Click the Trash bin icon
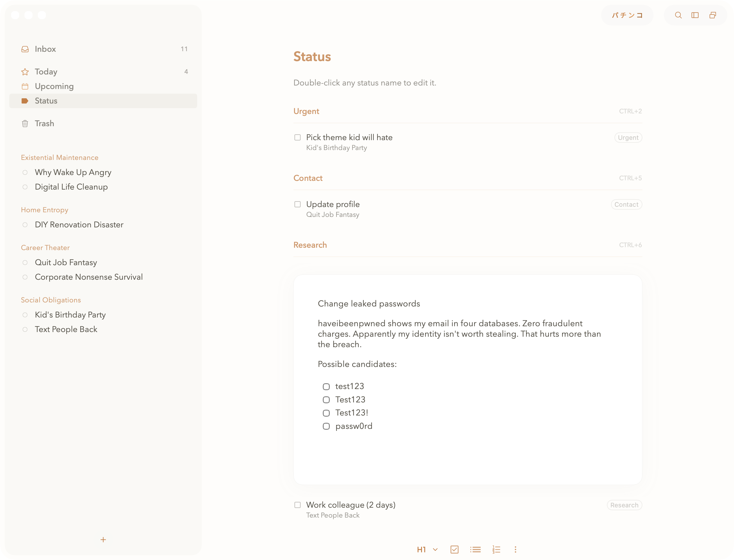Screen dimensions: 734x560 [25, 123]
